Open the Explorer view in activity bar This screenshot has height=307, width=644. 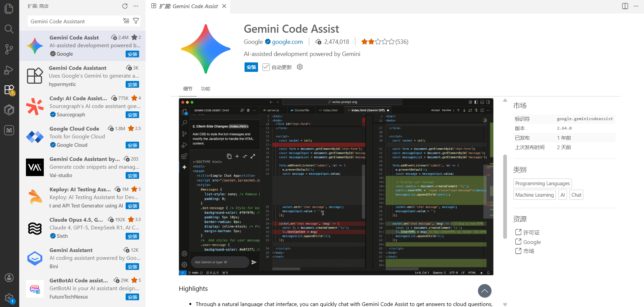point(9,9)
